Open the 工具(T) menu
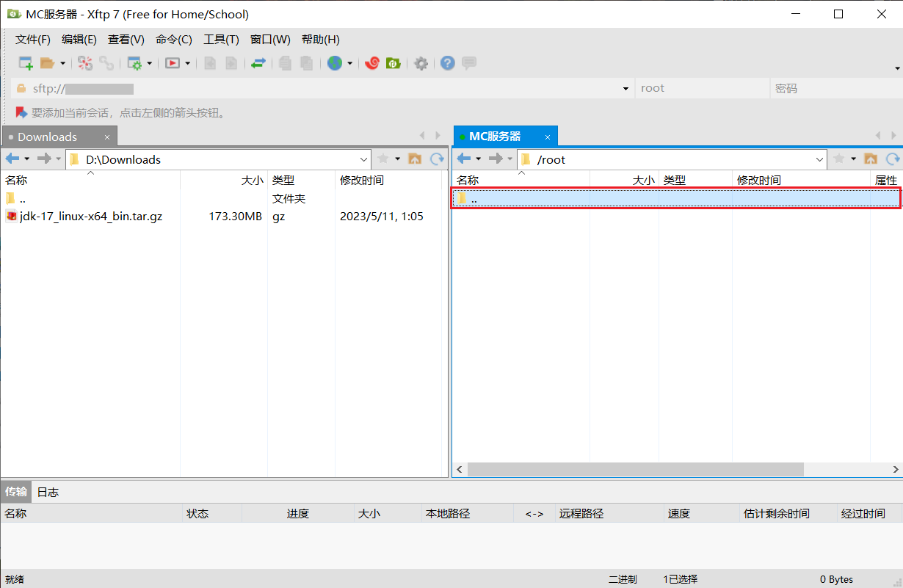This screenshot has height=588, width=903. click(x=221, y=40)
